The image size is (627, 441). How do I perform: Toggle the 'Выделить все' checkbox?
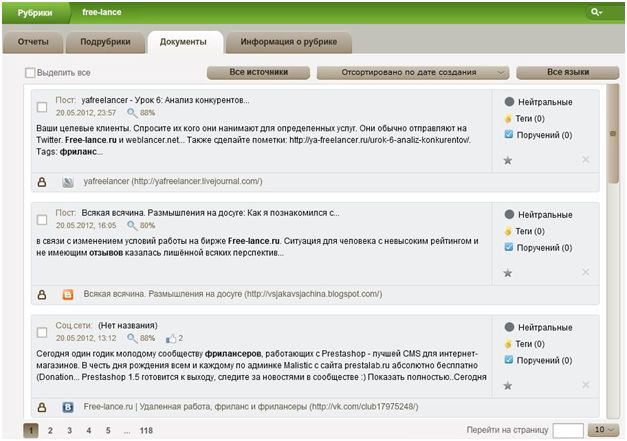click(30, 73)
